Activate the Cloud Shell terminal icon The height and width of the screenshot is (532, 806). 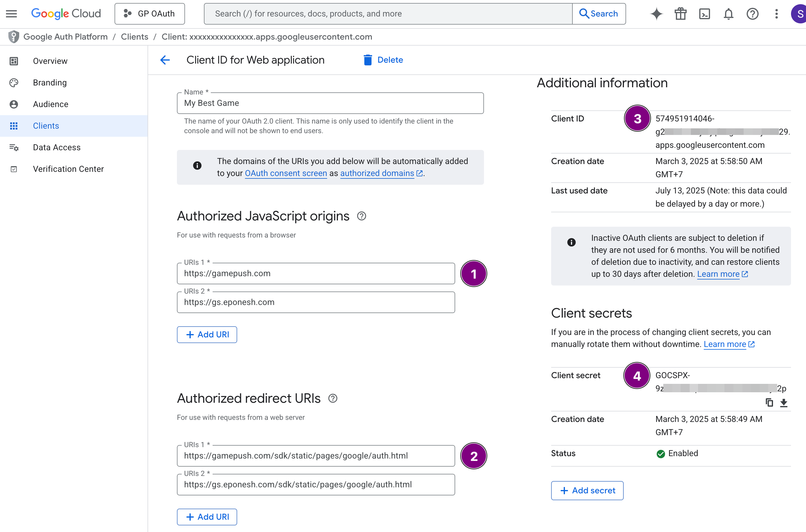pos(705,13)
